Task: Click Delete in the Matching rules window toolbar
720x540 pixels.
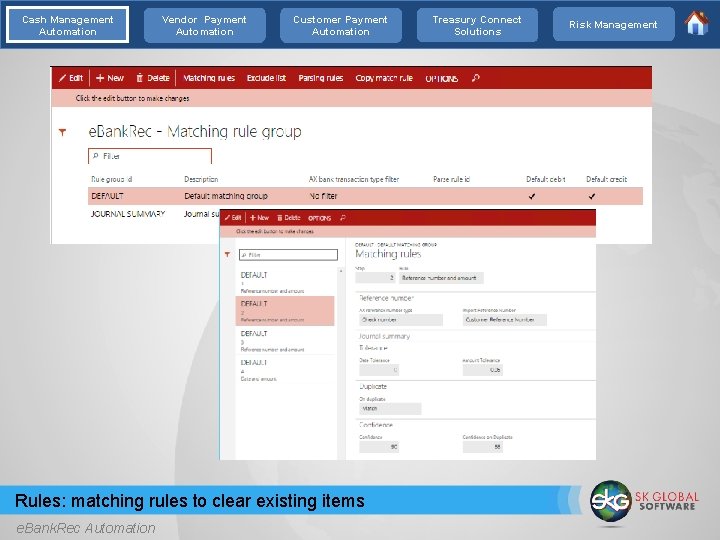Action: coord(289,218)
